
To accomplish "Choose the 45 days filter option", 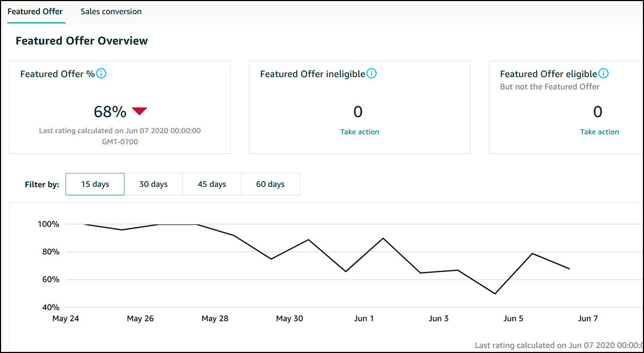I will click(x=212, y=184).
